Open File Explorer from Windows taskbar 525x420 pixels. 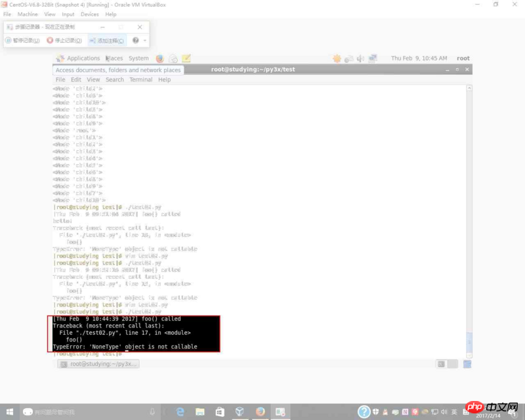click(199, 411)
